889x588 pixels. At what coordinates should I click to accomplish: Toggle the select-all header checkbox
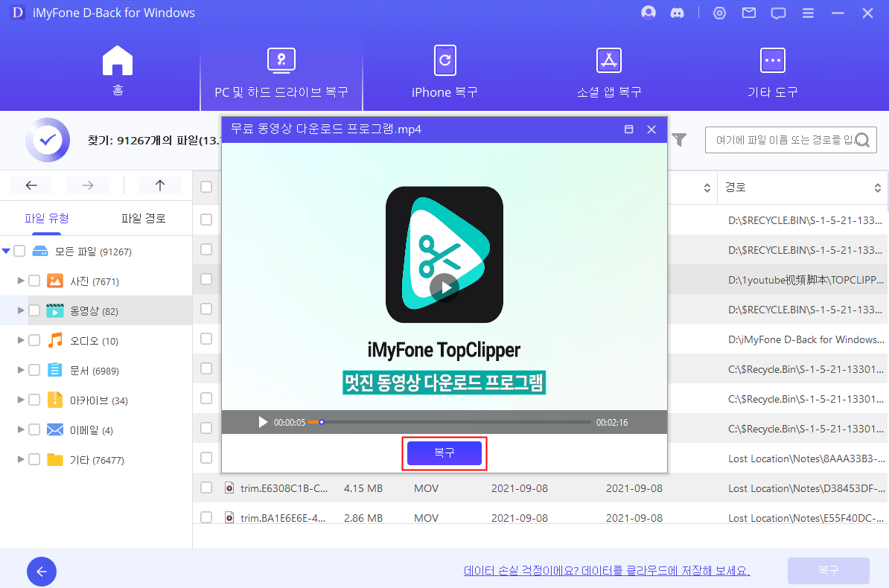(206, 187)
